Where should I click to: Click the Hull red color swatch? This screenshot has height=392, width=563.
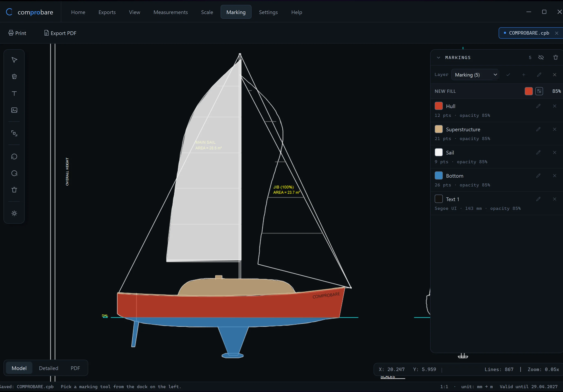(439, 106)
